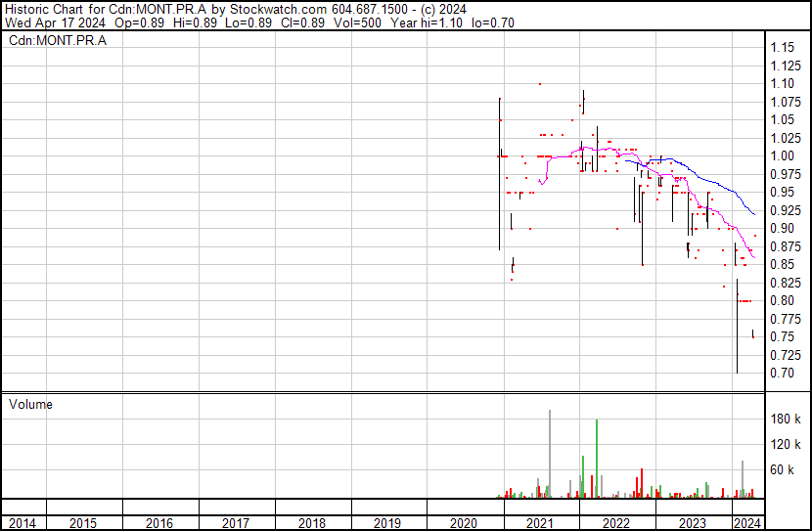Click the 2018 year label
Image resolution: width=812 pixels, height=531 pixels.
312,523
